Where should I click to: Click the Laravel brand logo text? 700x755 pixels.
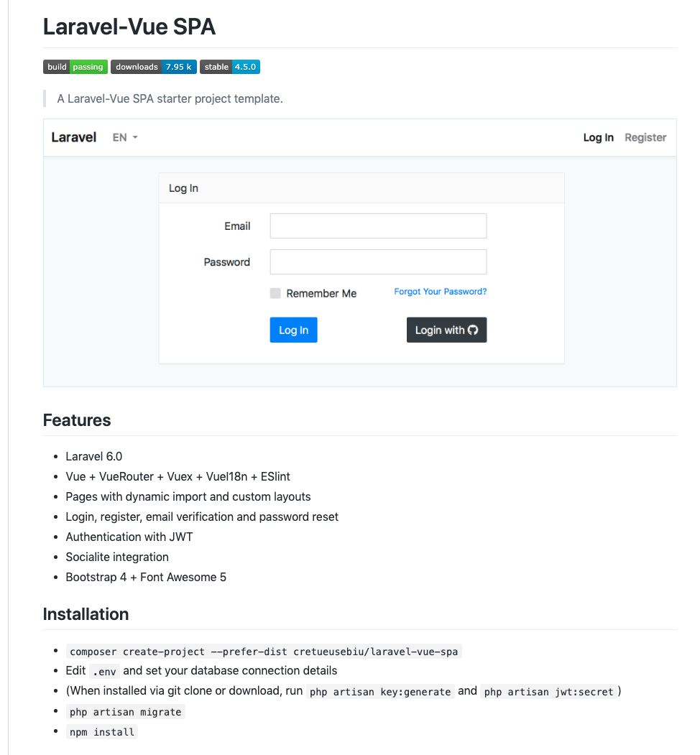pyautogui.click(x=74, y=137)
